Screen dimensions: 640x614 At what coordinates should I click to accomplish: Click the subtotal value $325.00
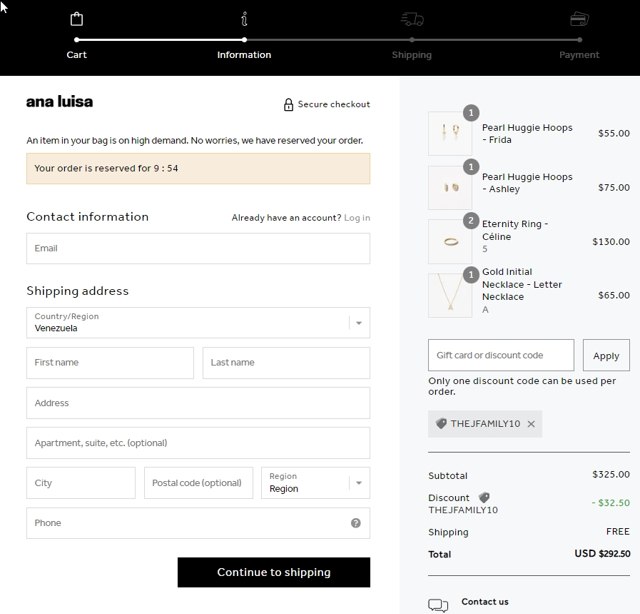tap(611, 474)
